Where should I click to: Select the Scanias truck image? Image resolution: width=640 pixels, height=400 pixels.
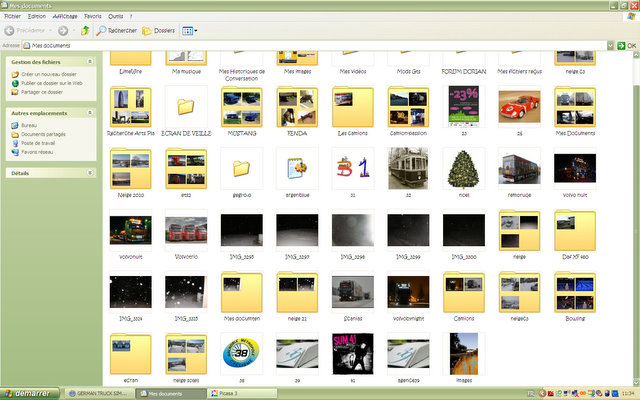[x=353, y=292]
